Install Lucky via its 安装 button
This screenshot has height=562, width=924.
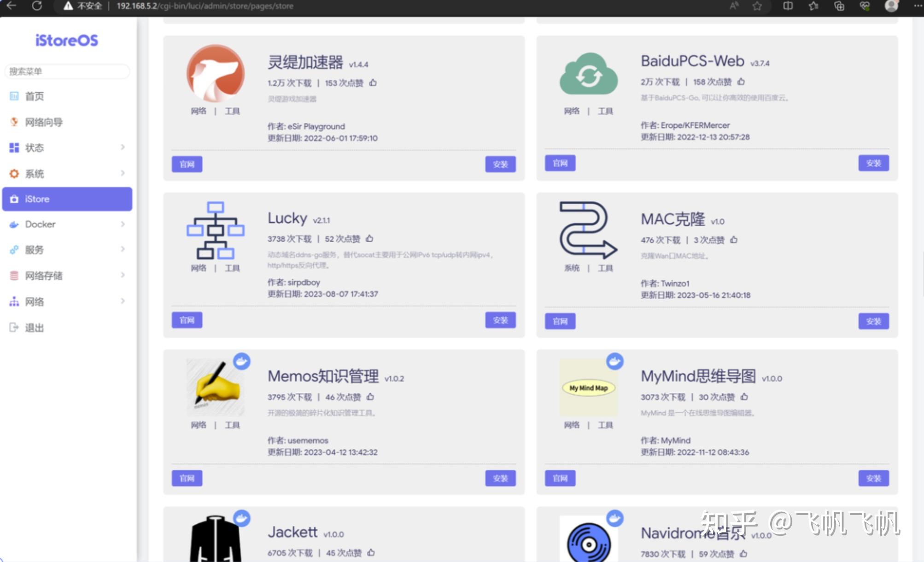pyautogui.click(x=500, y=320)
